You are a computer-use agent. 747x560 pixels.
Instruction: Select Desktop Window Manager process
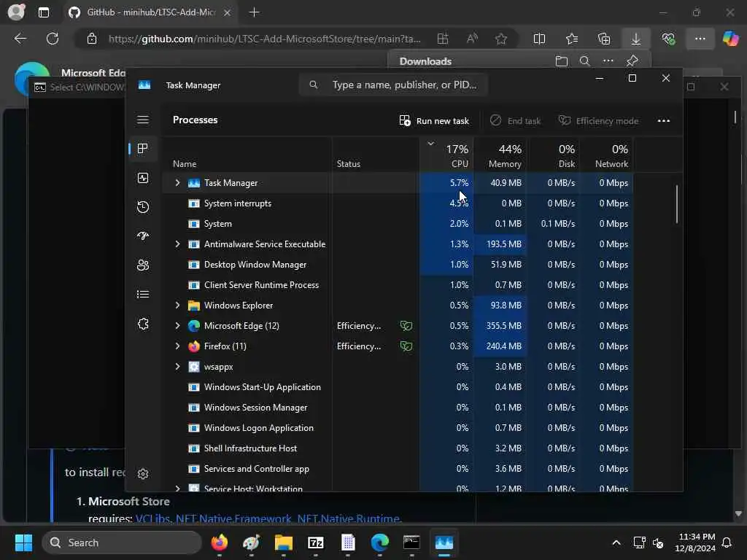click(x=398, y=265)
